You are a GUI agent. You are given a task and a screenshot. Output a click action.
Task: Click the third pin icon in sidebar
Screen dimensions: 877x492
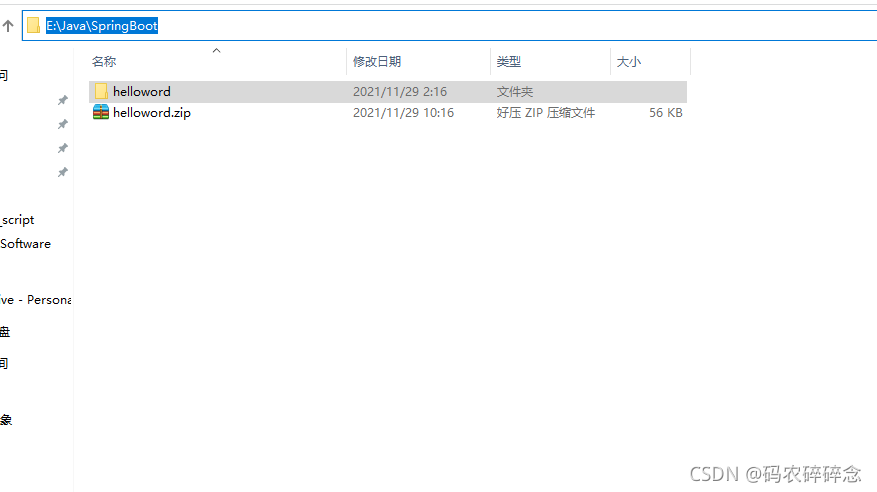tap(63, 148)
